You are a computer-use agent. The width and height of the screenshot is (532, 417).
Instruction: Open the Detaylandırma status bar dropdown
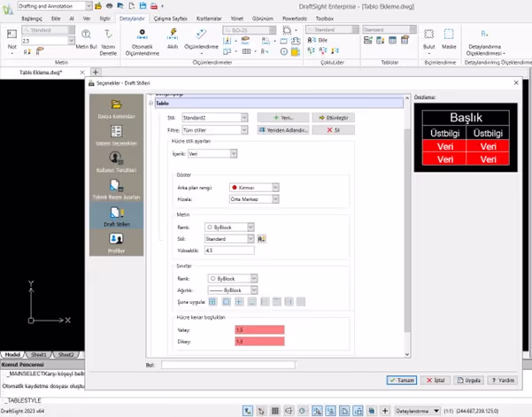[417, 411]
